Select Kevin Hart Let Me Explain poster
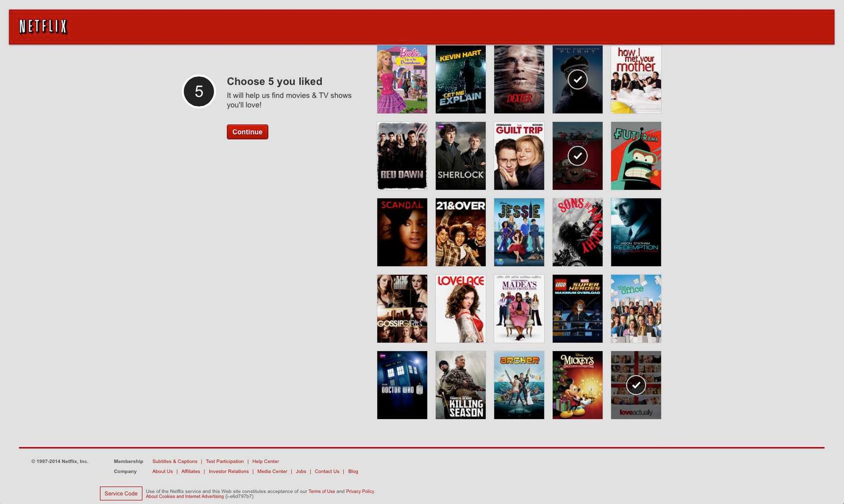The width and height of the screenshot is (844, 504). 461,79
